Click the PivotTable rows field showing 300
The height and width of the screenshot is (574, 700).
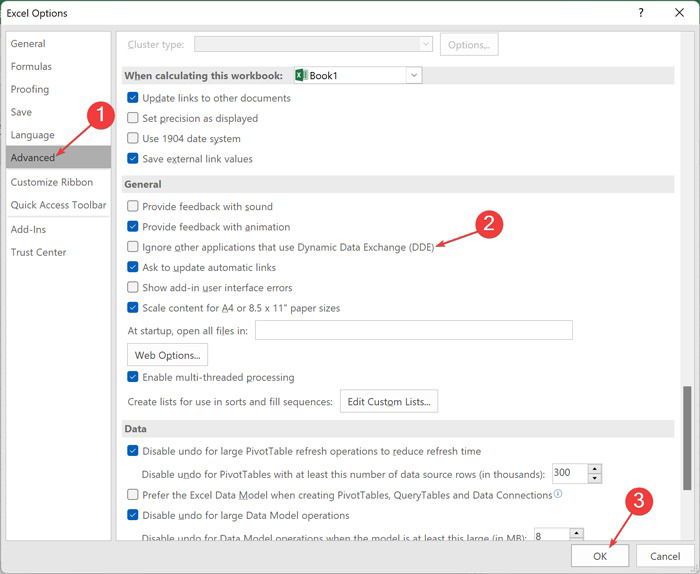[570, 473]
